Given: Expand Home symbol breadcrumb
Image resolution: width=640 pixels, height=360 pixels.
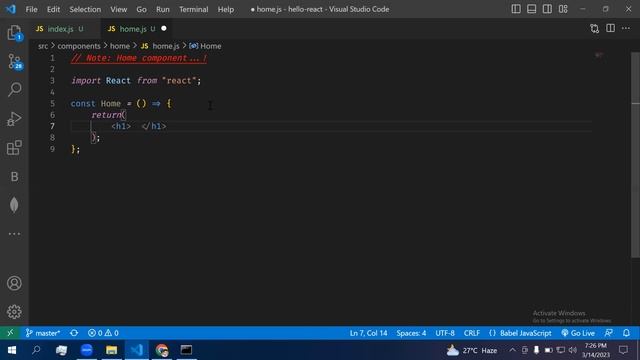Looking at the screenshot, I should 205,46.
